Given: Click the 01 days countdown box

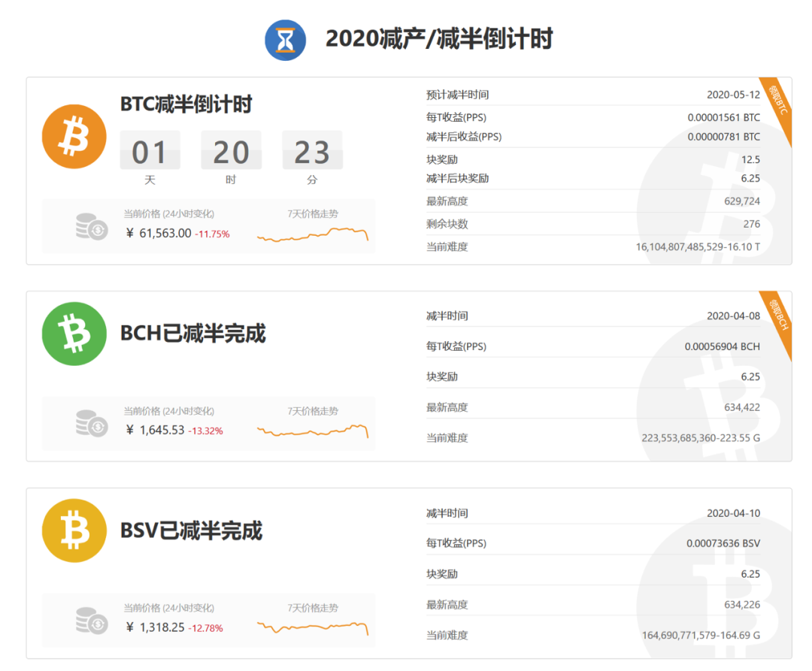Looking at the screenshot, I should coord(150,151).
